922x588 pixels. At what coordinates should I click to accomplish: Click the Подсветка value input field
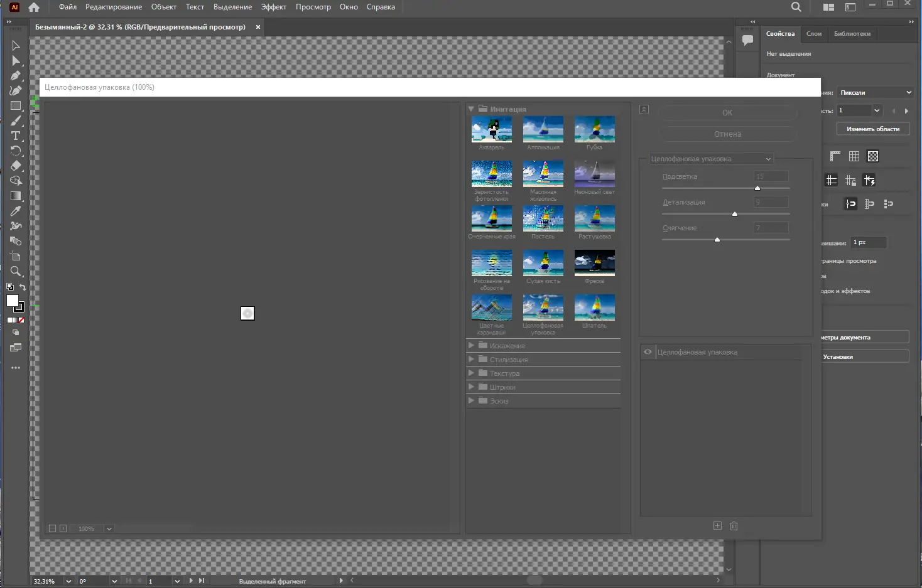(771, 176)
